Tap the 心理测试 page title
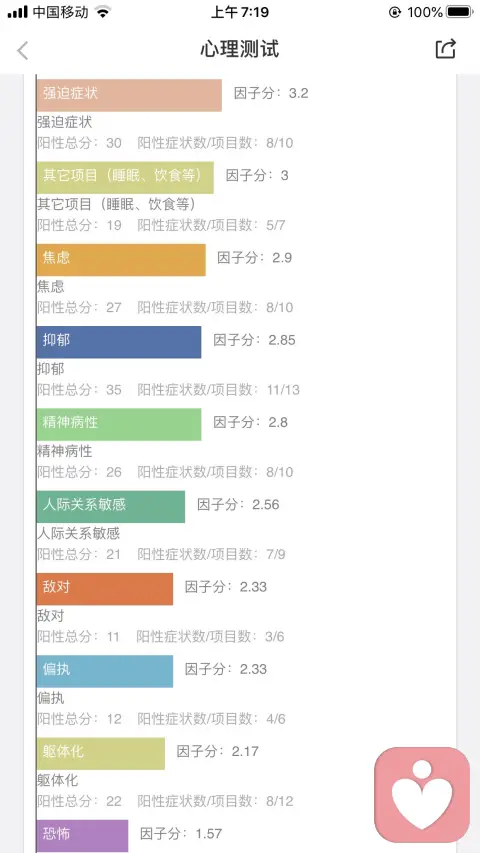 [239, 50]
